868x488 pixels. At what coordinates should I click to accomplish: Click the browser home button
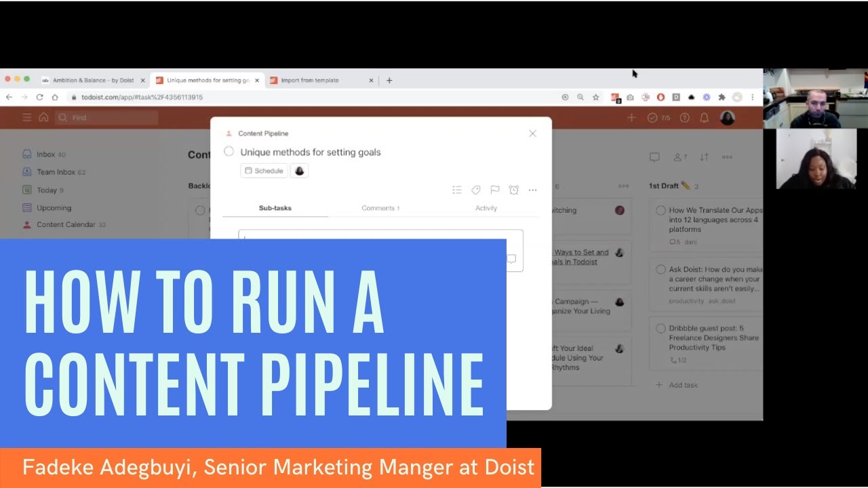(55, 97)
